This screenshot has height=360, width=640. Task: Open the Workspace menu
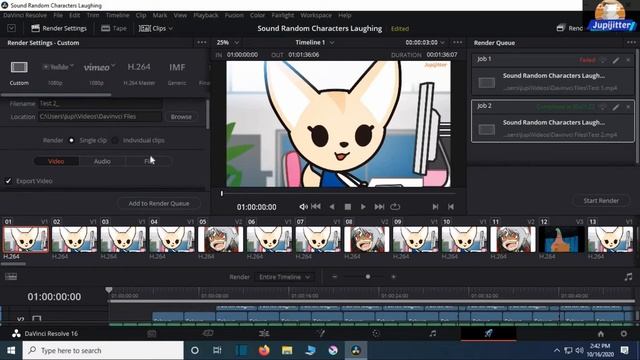[x=316, y=15]
